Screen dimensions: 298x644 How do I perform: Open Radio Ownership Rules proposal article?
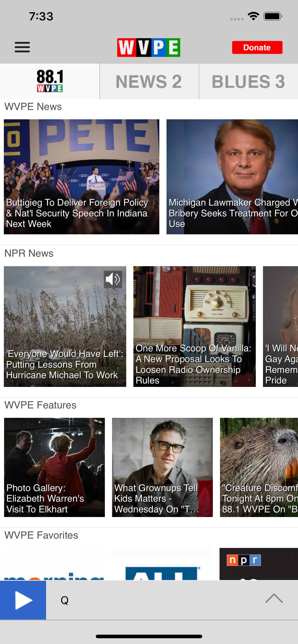tap(194, 327)
